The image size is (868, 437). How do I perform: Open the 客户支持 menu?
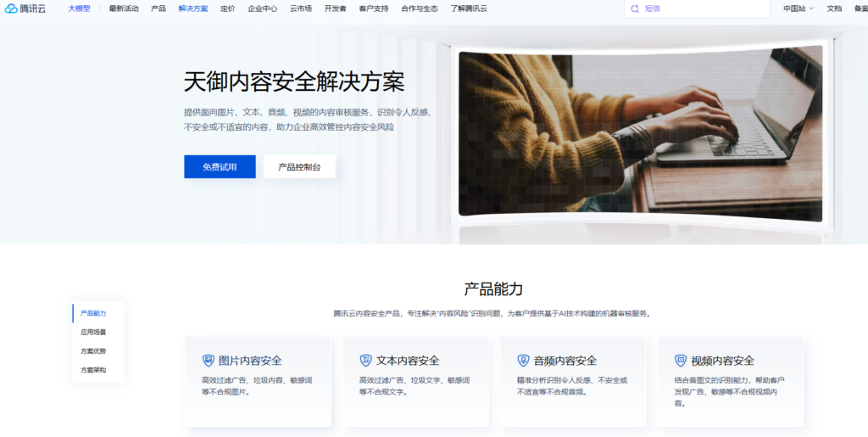pos(374,8)
